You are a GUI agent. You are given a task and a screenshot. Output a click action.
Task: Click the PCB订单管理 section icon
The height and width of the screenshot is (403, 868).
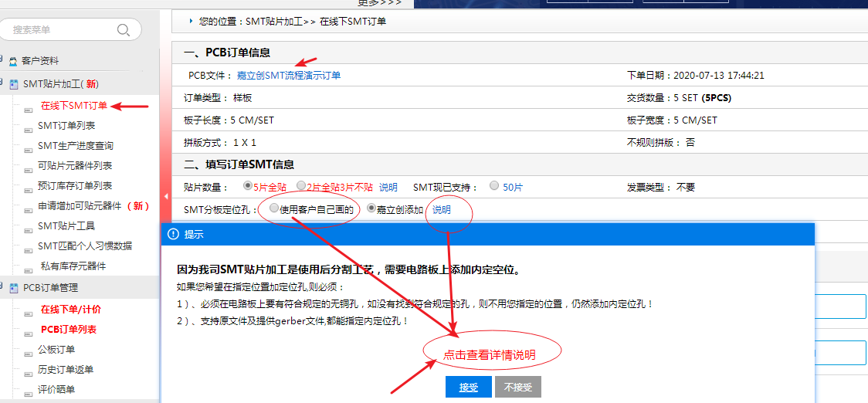coord(13,288)
